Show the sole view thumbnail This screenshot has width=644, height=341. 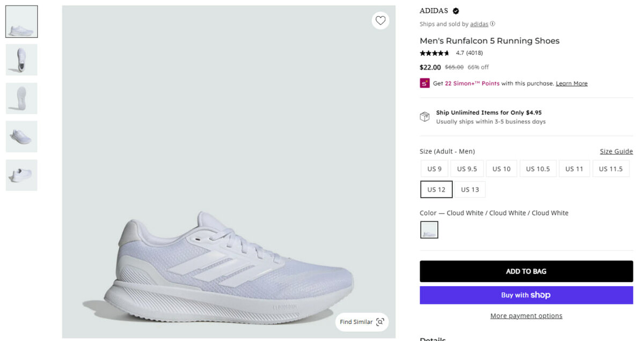(x=21, y=98)
